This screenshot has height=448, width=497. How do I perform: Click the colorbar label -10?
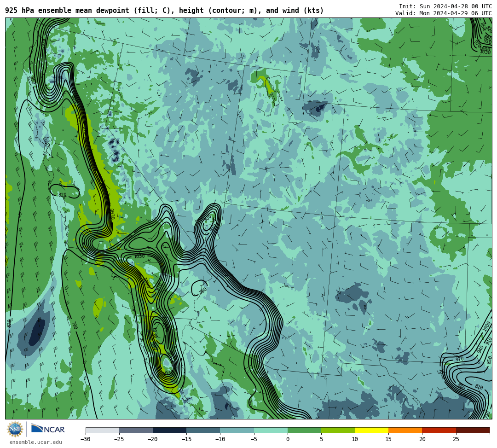click(220, 439)
